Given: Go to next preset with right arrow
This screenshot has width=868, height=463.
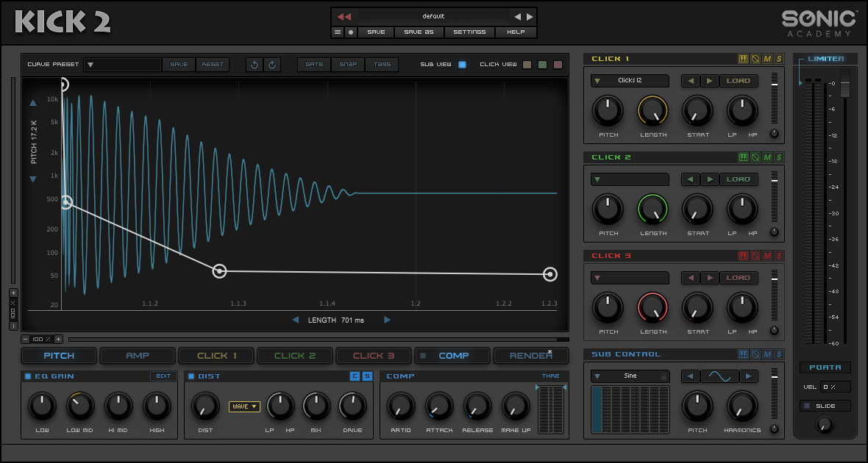Looking at the screenshot, I should pos(530,17).
